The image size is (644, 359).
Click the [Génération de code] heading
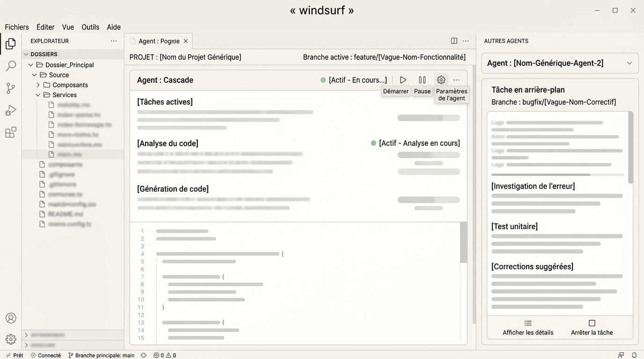(173, 189)
